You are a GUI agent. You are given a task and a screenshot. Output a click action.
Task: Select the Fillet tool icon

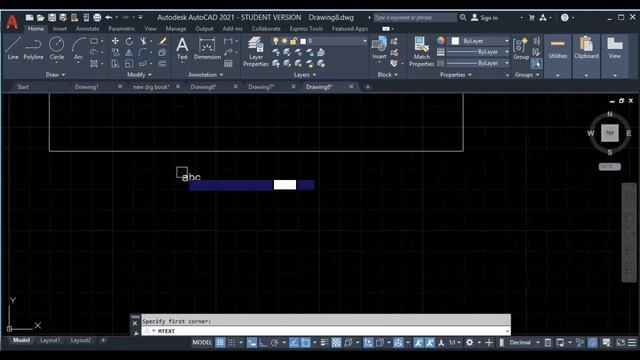pyautogui.click(x=143, y=52)
